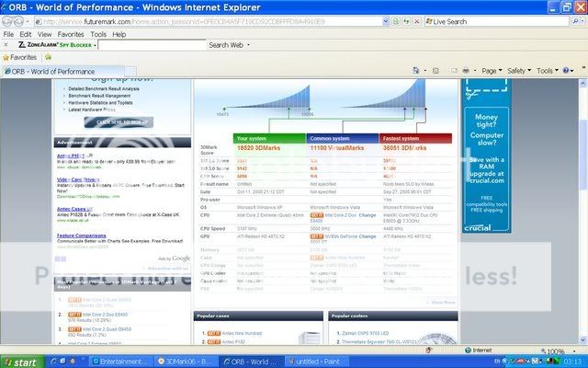The image size is (588, 368).
Task: Click the futuremark.com address bar
Action: coord(209,22)
